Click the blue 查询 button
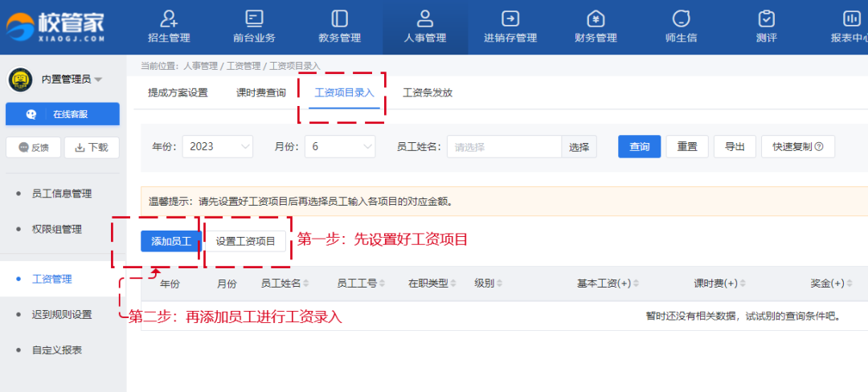The height and width of the screenshot is (392, 868). click(x=639, y=147)
